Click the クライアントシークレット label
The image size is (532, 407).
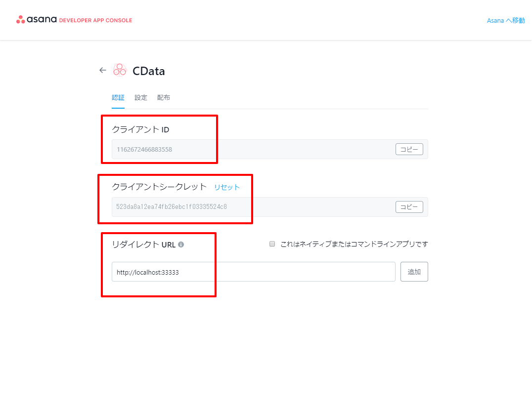click(159, 187)
